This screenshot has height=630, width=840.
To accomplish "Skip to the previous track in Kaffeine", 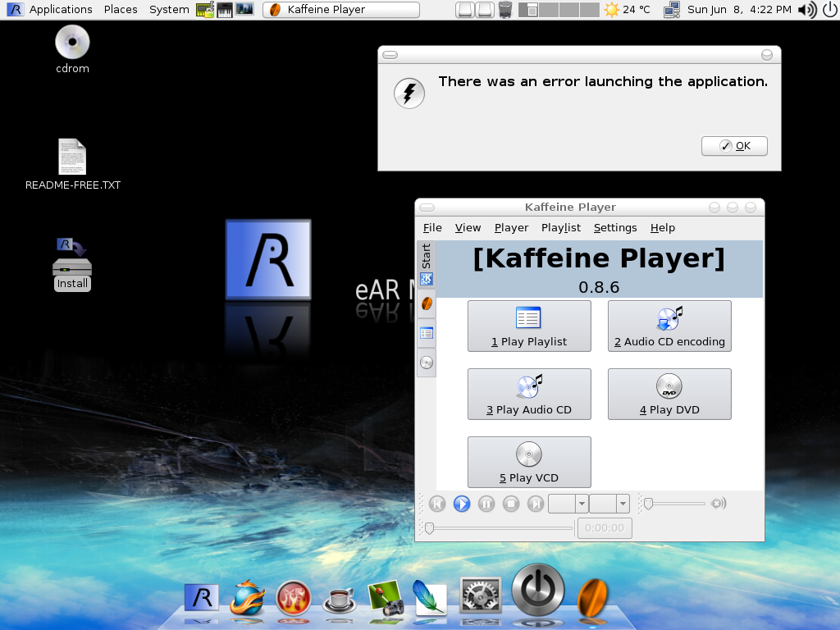I will [437, 504].
